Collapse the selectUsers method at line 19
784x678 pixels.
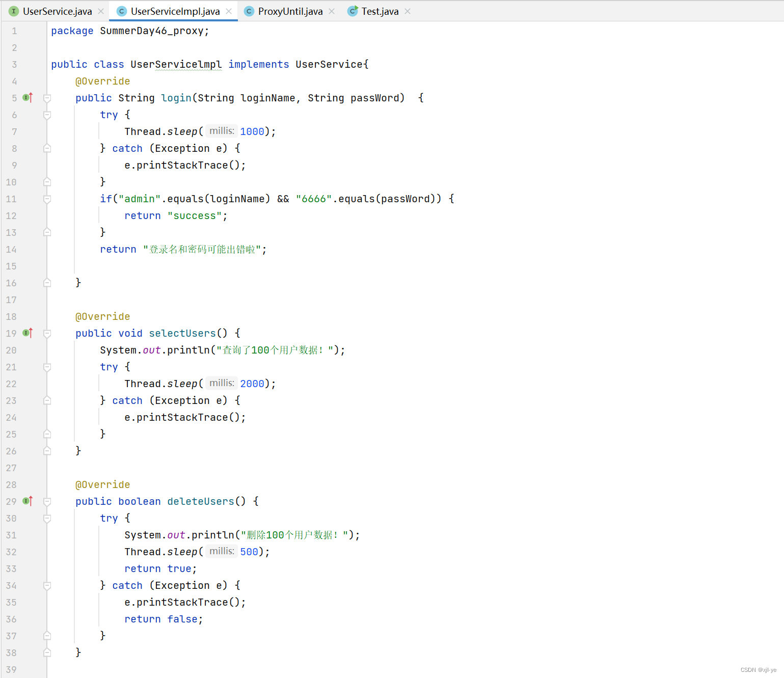point(47,333)
